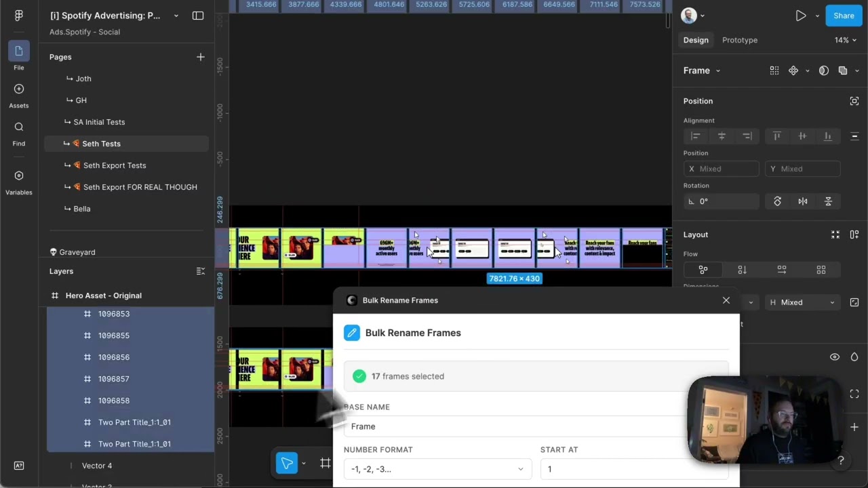868x488 pixels.
Task: Select Hero Asset - Original layer
Action: coord(103,296)
